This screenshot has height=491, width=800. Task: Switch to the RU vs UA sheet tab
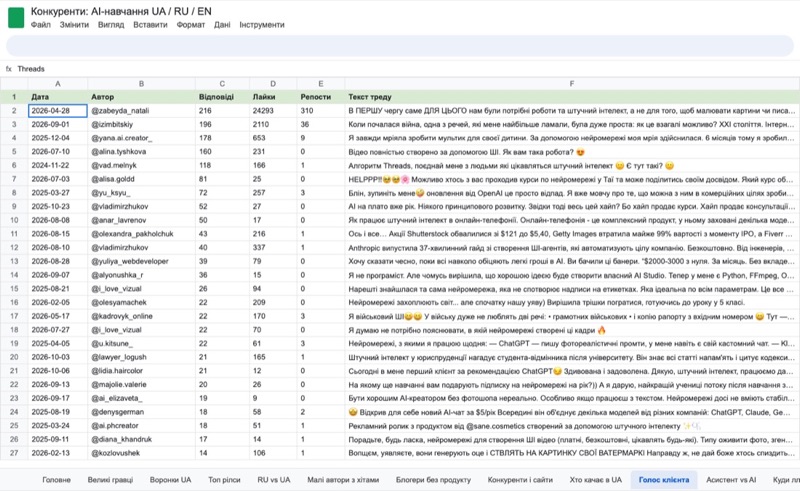point(273,480)
